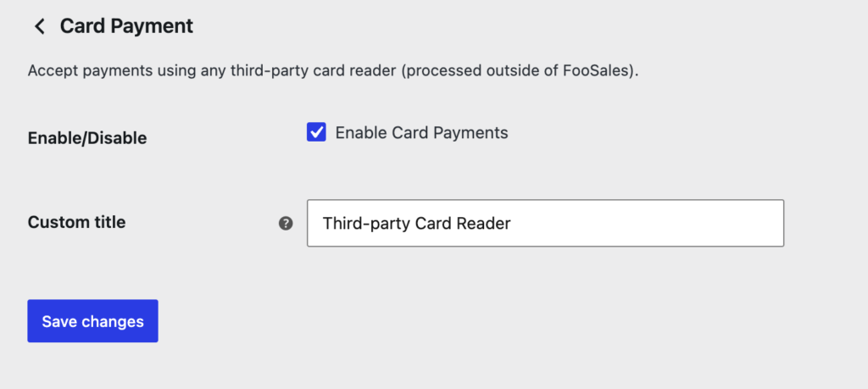Show tooltip for Custom title help icon
The height and width of the screenshot is (389, 868).
point(286,223)
